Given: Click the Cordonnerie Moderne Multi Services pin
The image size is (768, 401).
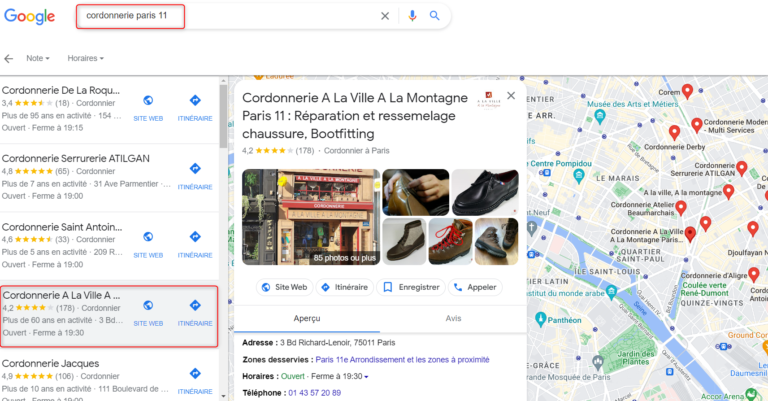Looking at the screenshot, I should [x=696, y=125].
